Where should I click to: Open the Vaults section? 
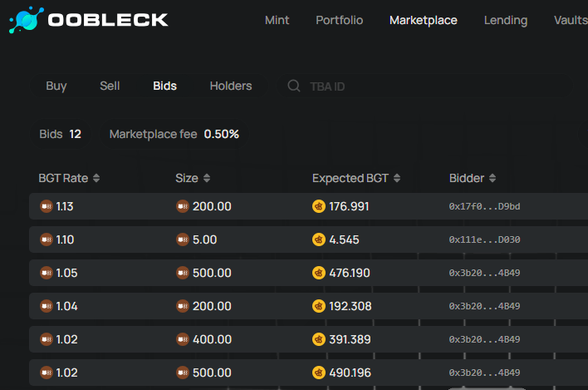pos(571,20)
